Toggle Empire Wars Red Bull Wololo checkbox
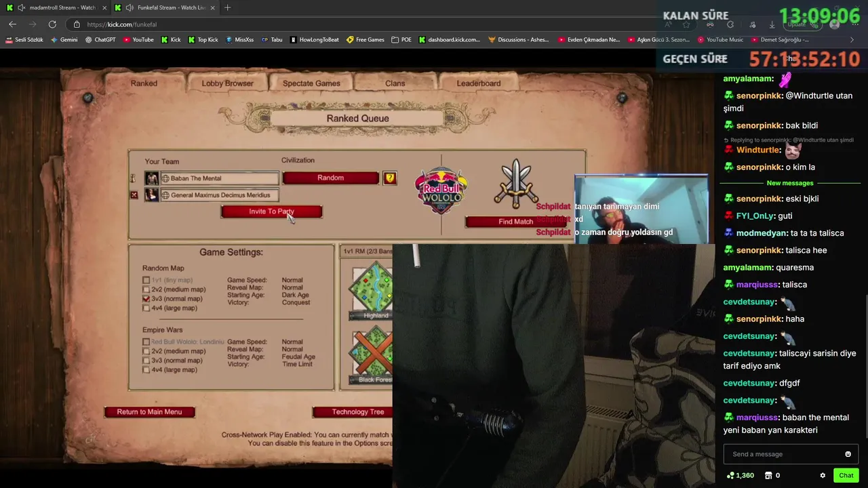The image size is (868, 488). tap(146, 342)
